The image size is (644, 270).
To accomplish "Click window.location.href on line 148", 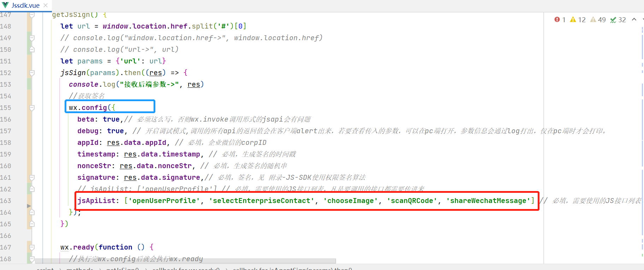I will click(x=145, y=26).
